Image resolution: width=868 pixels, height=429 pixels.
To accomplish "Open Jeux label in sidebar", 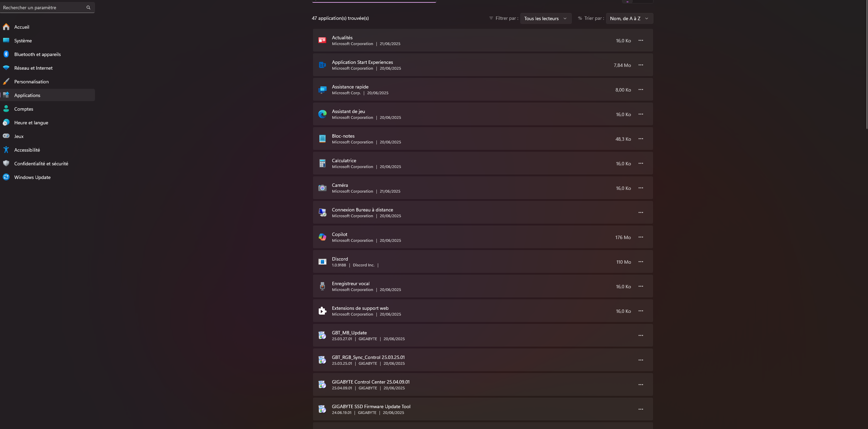I will pos(19,136).
